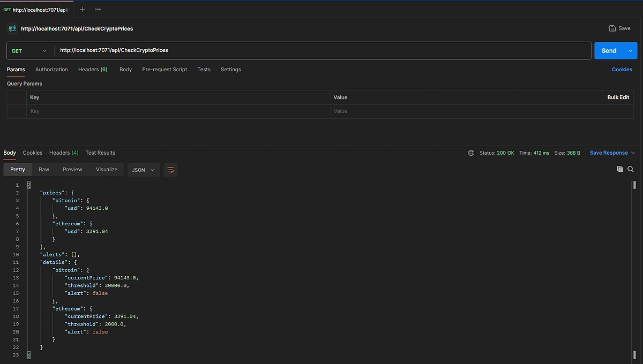Open the JSON format dropdown
643x364 pixels.
(x=142, y=170)
